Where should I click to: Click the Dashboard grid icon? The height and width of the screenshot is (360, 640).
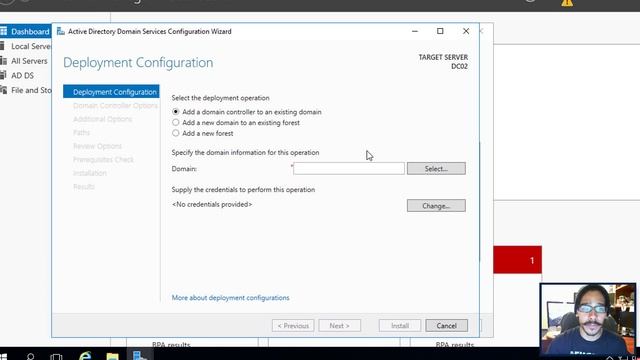(4, 31)
